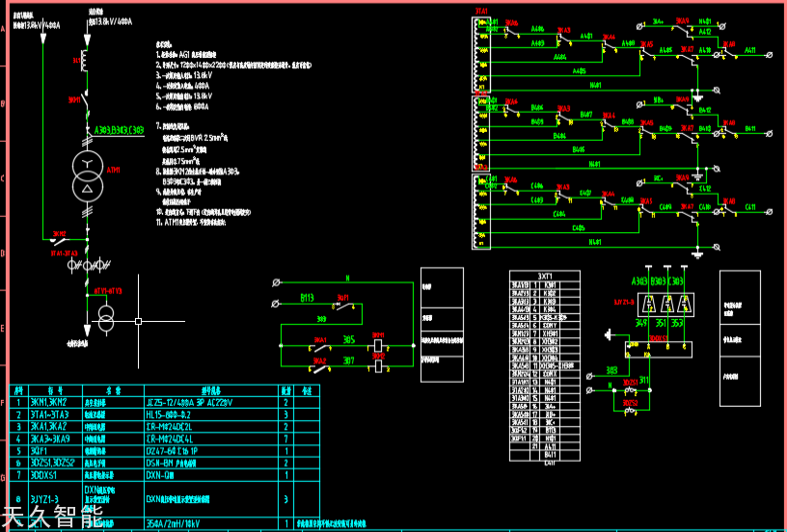
Task: Select the green A303,B303,C303 label
Action: tap(119, 130)
